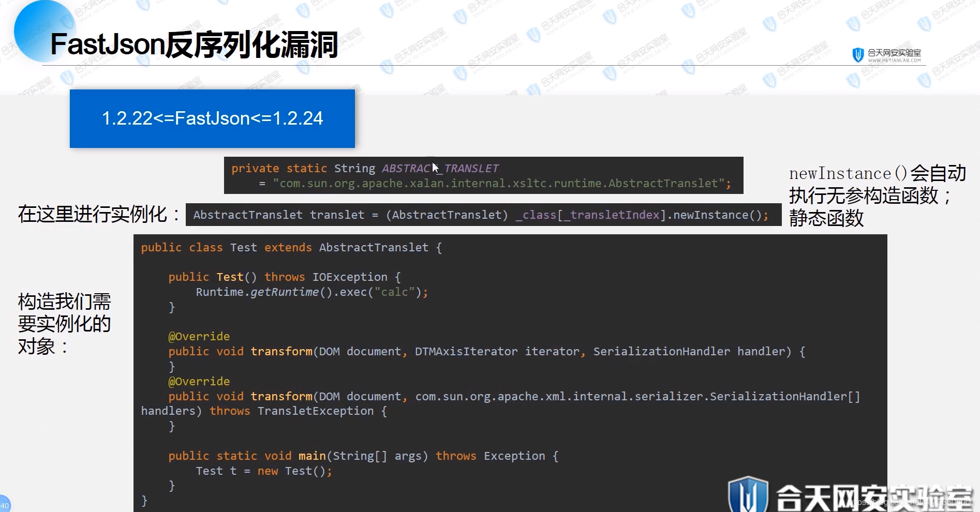This screenshot has width=980, height=512.
Task: Click the first @Override annotation
Action: click(x=199, y=337)
